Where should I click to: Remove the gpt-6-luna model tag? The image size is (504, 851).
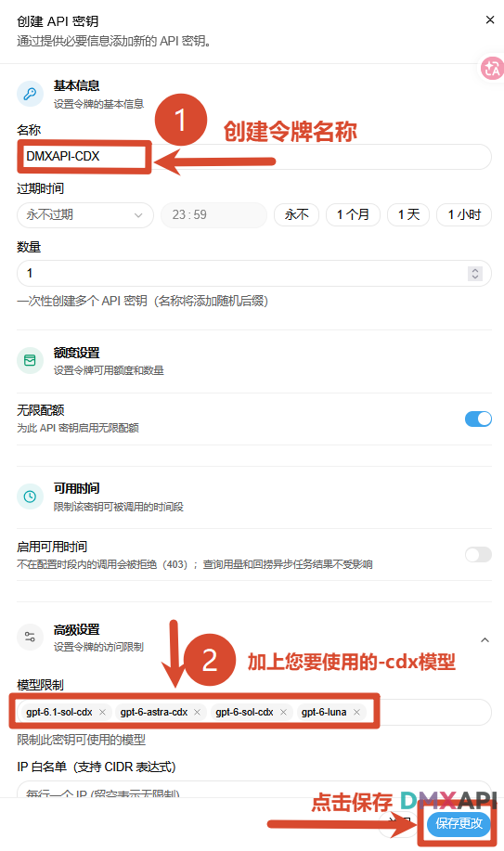(356, 712)
